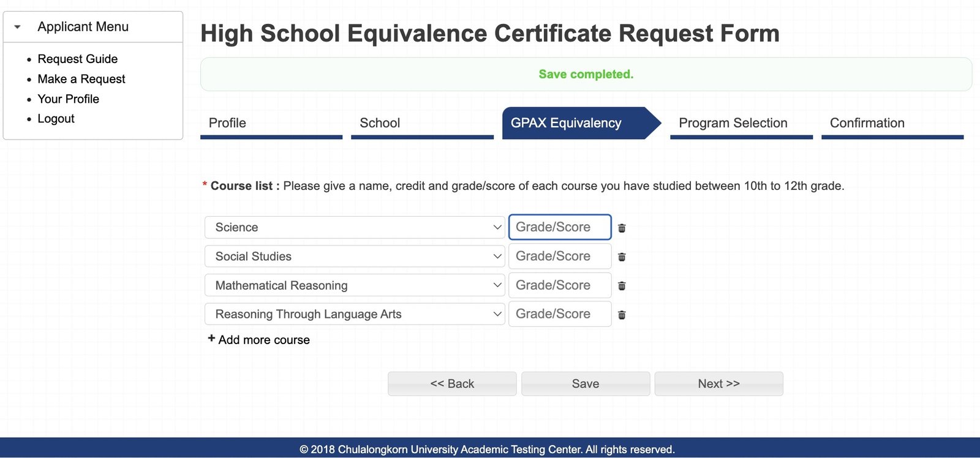Click Logout in the Applicant Menu
980x458 pixels.
tap(56, 119)
